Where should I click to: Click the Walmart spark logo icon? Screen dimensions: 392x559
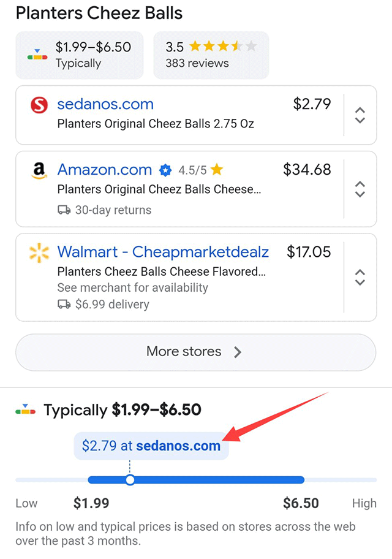(39, 253)
